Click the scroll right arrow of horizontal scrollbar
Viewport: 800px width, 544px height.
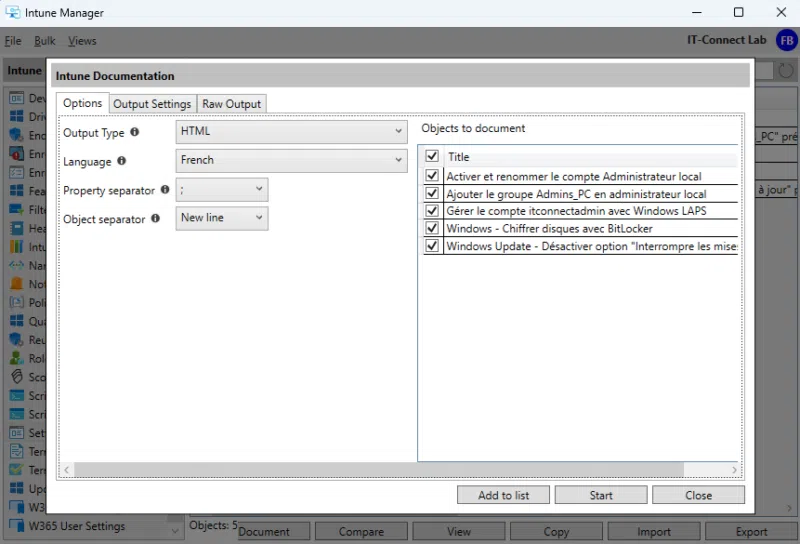[735, 470]
